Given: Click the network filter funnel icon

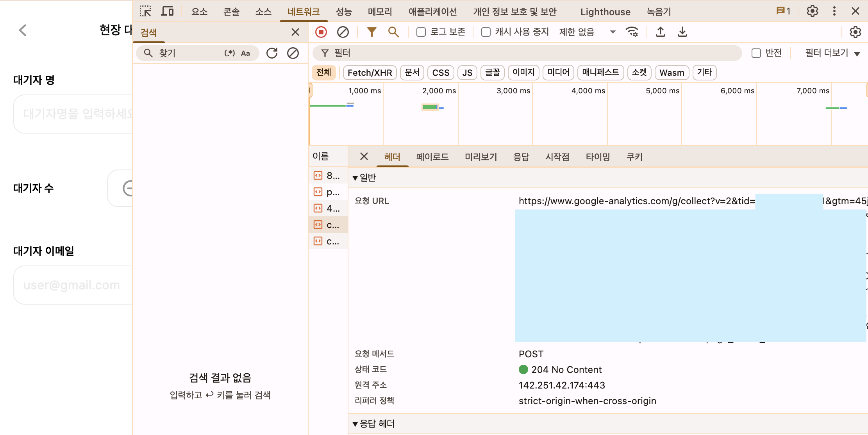Looking at the screenshot, I should (x=371, y=32).
